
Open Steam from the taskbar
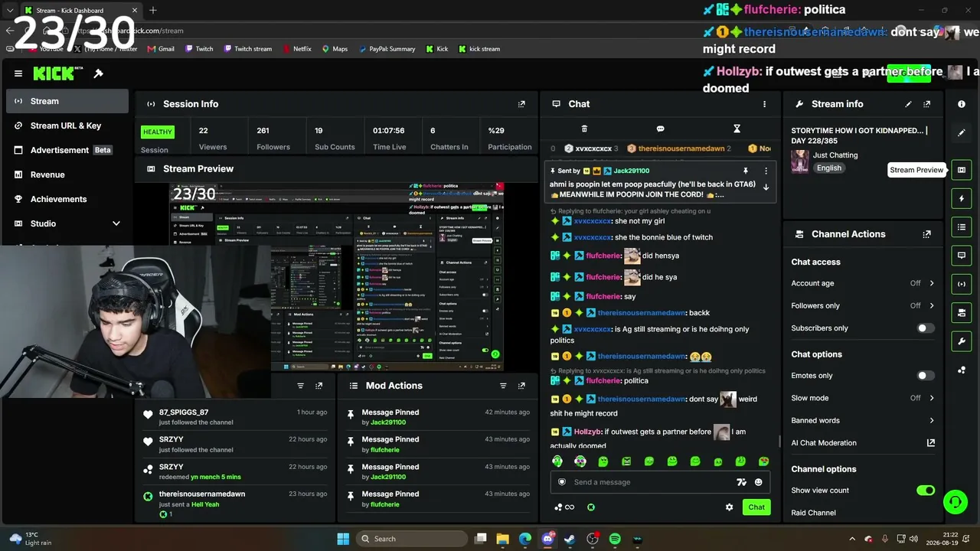coord(570,539)
